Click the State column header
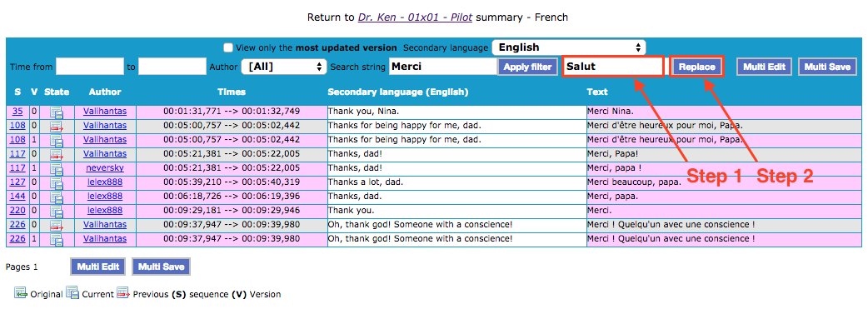The image size is (868, 309). pos(57,92)
